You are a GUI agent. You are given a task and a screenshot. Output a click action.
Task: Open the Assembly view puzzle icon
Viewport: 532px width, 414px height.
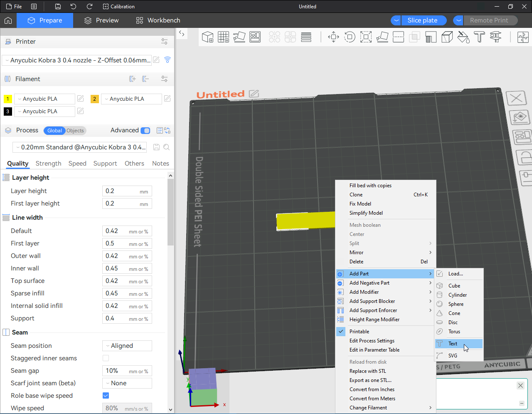click(x=522, y=37)
